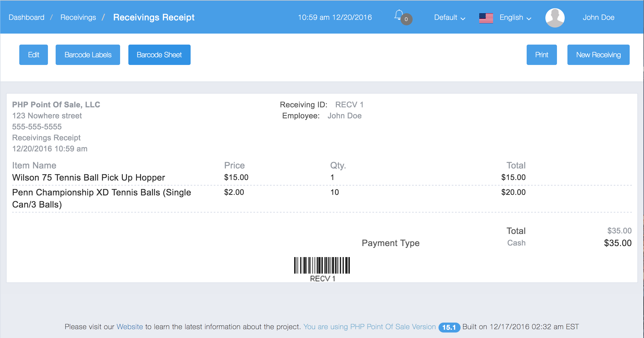Viewport: 644px width, 338px height.
Task: Click the Employee value John Doe
Action: point(345,116)
